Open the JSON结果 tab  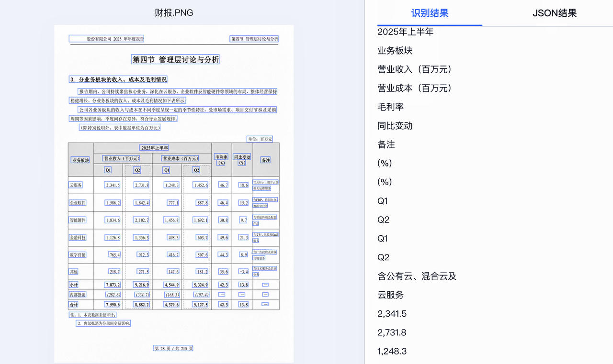point(555,13)
